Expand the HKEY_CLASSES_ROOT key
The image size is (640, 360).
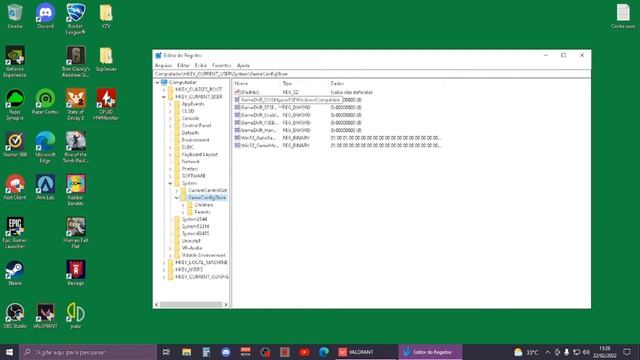point(164,89)
